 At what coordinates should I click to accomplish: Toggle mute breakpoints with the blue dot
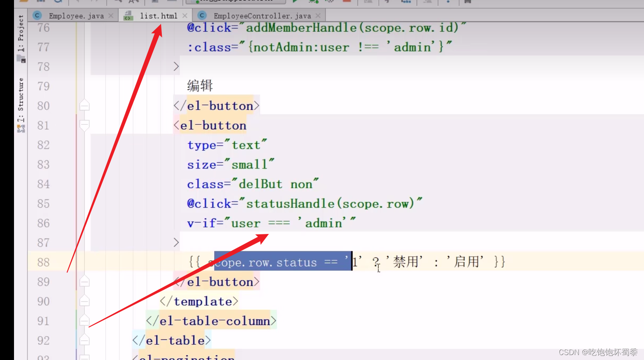point(447,2)
